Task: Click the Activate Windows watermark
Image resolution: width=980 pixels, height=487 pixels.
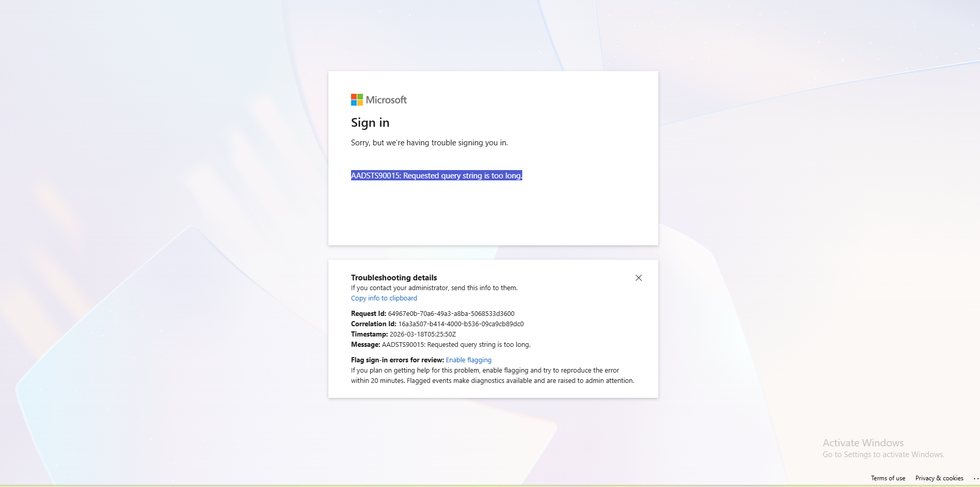Action: coord(862,443)
